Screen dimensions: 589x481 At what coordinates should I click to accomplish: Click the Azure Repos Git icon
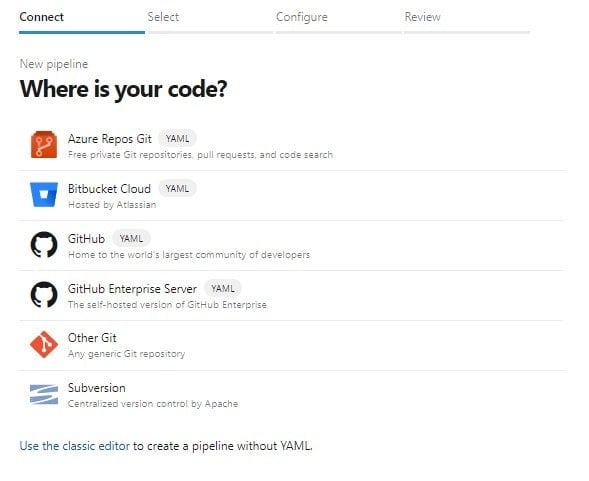(x=44, y=145)
